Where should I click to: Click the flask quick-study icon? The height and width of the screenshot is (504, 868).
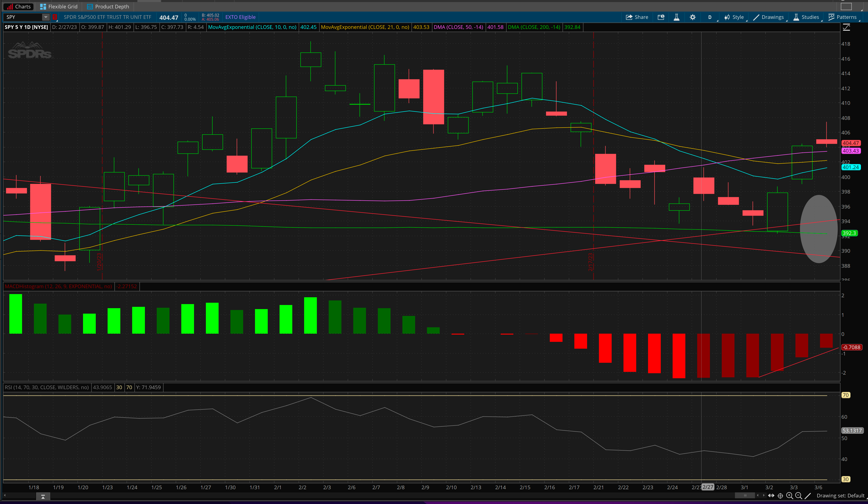(676, 17)
